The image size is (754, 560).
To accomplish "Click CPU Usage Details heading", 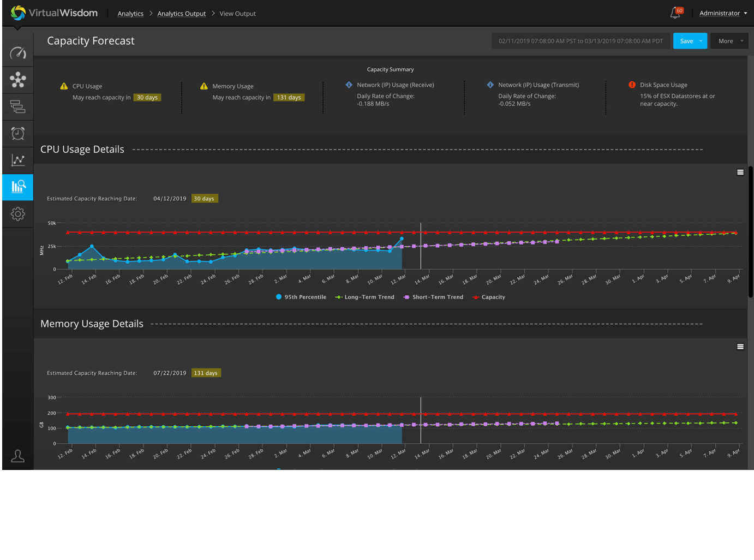I will (82, 149).
